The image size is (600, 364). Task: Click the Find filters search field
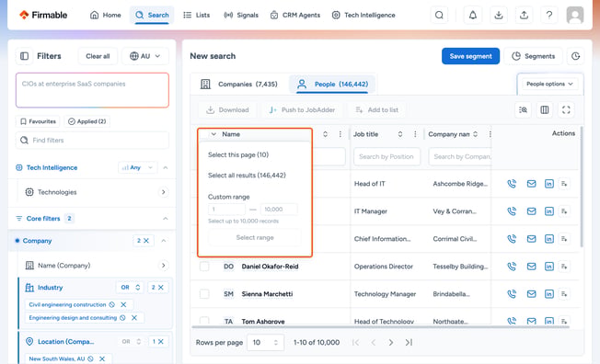[92, 141]
